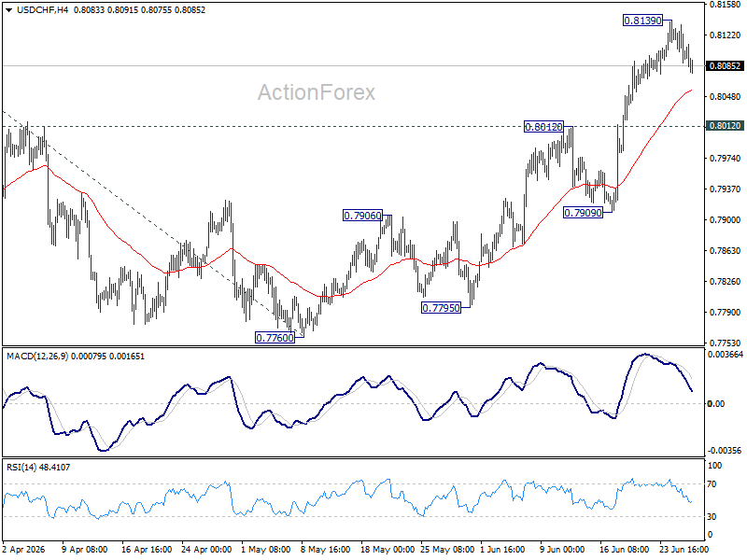Click the 8 May 16:00 time label
This screenshot has height=560, width=747.
[325, 549]
